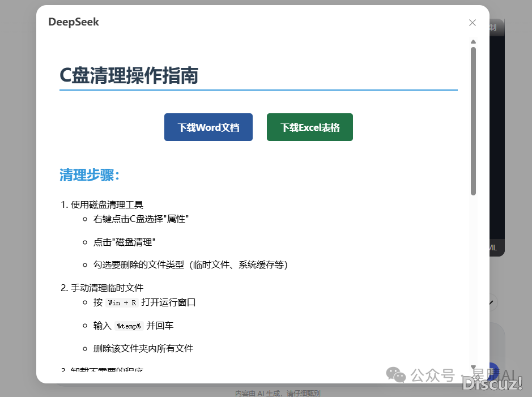Click the DeepSeek dialog title text
532x397 pixels.
[x=74, y=22]
